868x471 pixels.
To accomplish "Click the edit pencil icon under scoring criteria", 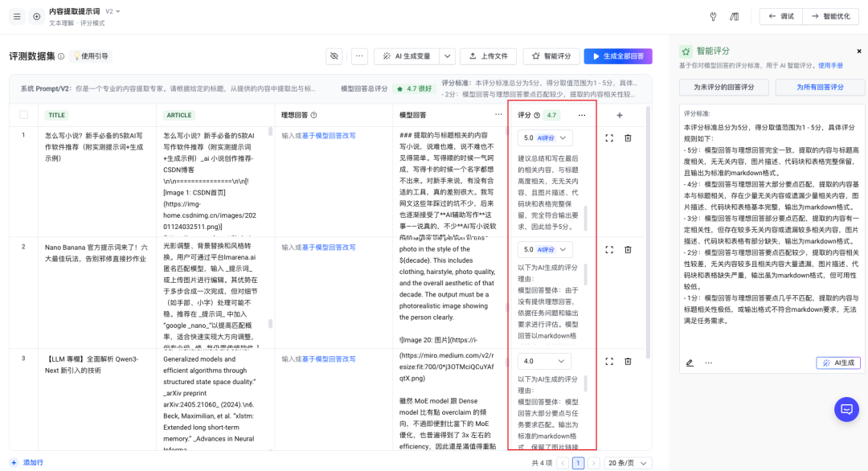I will point(690,362).
